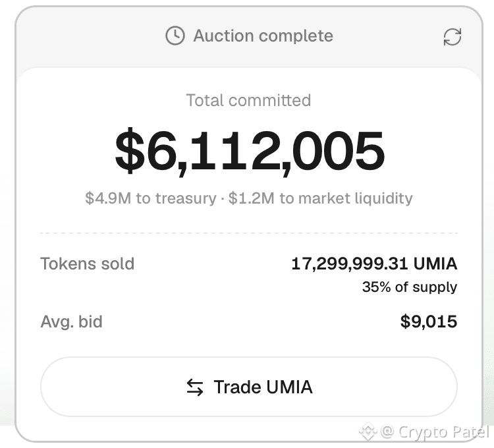Select the $1.2M to market liquidity text
This screenshot has width=494, height=448.
[320, 198]
